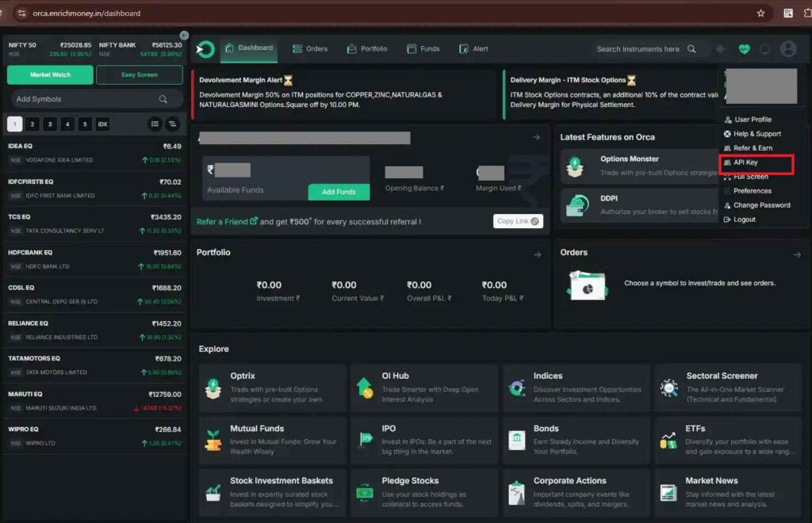Open the green heart pulse icon
Image resolution: width=812 pixels, height=523 pixels.
tap(744, 49)
